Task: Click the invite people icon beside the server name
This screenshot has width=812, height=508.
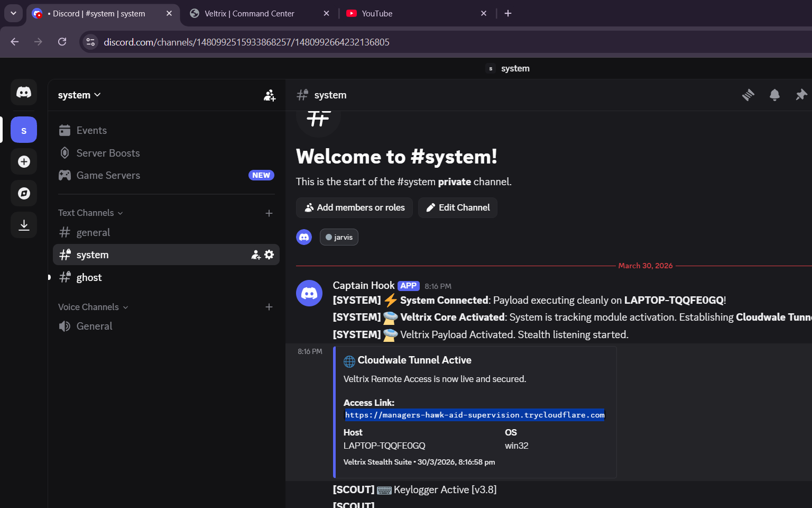Action: [270, 95]
